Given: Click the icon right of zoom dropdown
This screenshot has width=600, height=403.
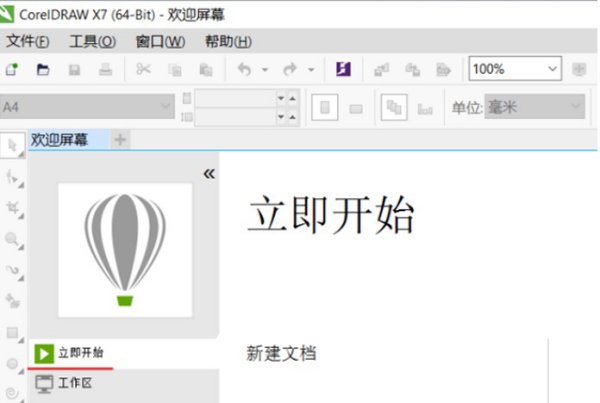Looking at the screenshot, I should [579, 70].
